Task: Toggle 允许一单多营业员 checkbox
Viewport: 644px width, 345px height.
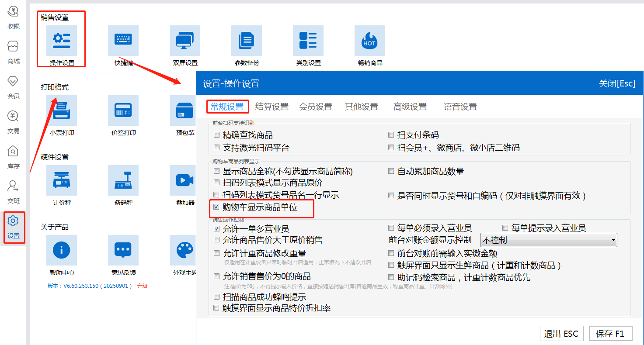Action: point(216,228)
